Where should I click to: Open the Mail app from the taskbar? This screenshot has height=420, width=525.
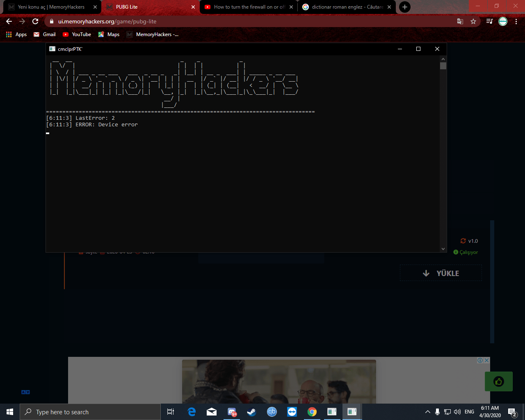tap(212, 412)
